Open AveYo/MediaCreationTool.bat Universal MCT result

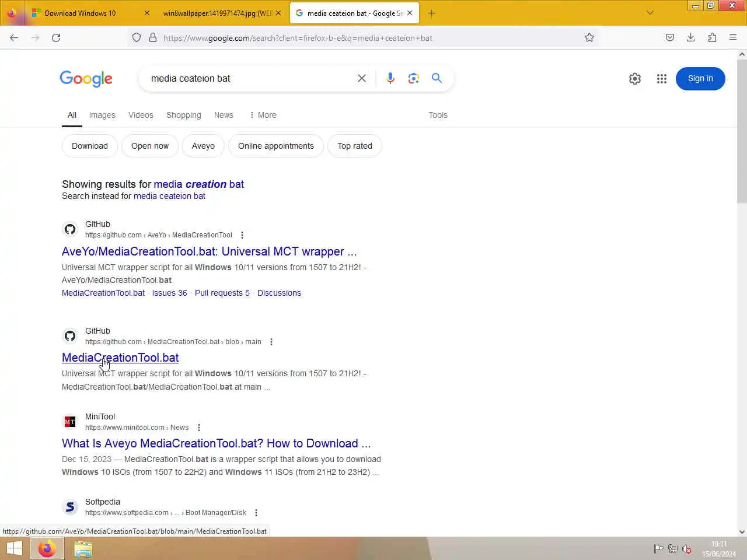click(209, 251)
